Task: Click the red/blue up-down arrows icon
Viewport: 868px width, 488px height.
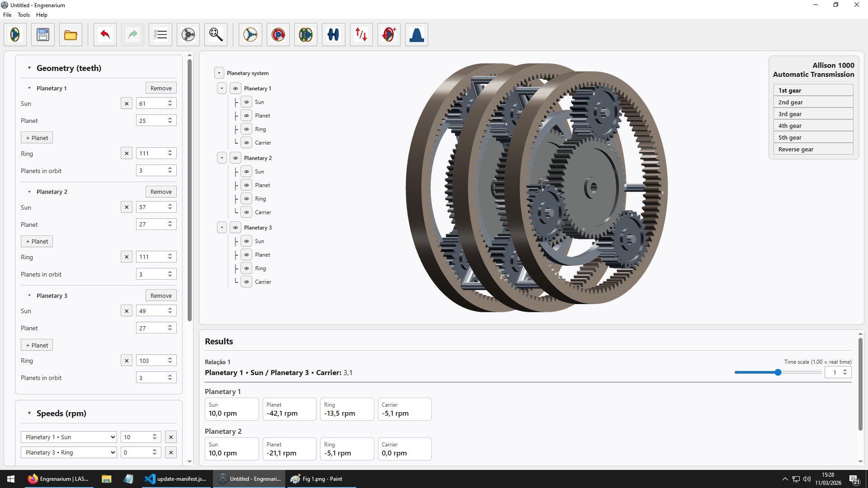Action: [361, 35]
